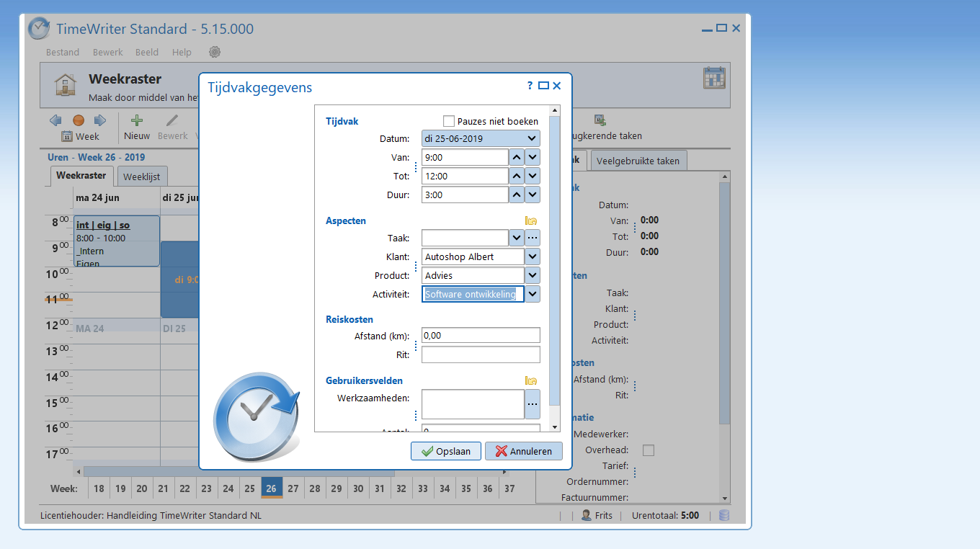Tick the Pauzes niet boeken checkbox
The width and height of the screenshot is (980, 549).
[x=449, y=121]
